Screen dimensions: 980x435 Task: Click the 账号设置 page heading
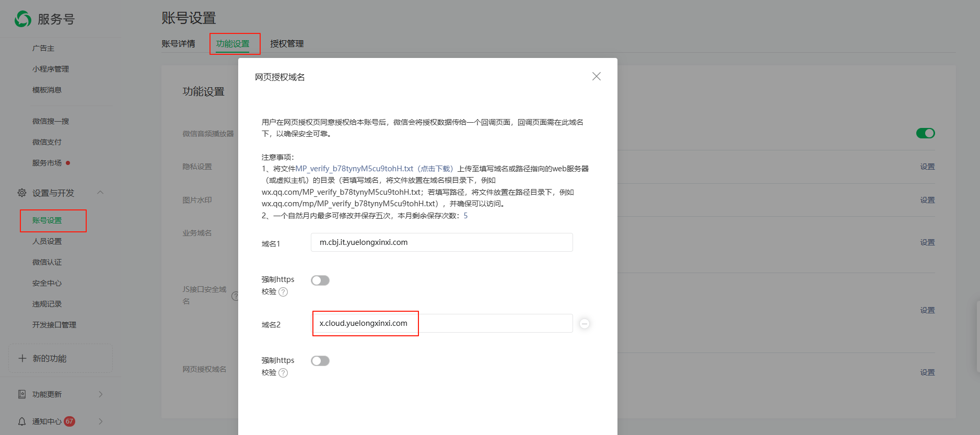pos(189,18)
